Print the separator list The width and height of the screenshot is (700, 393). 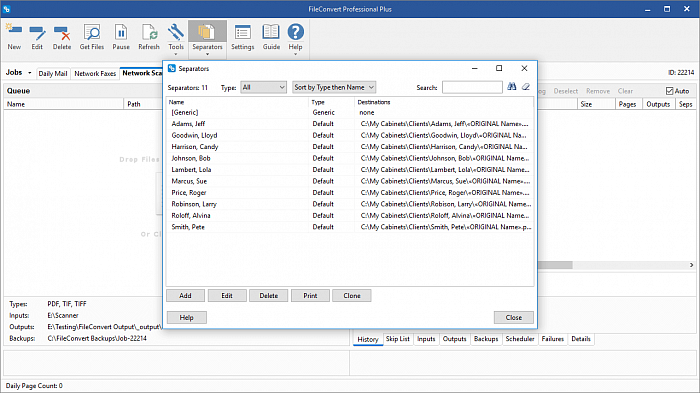pos(310,296)
